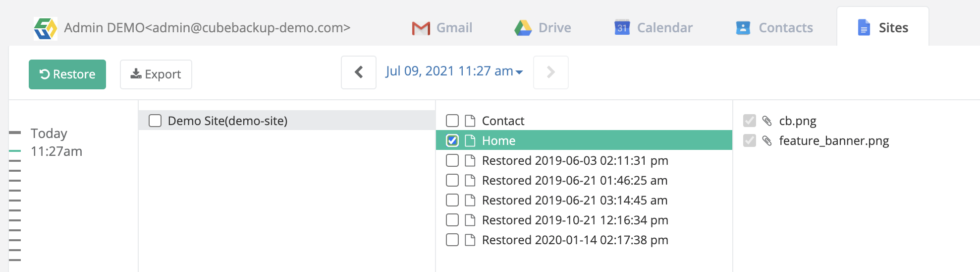Click the Contacts person icon
This screenshot has width=980, height=272.
coord(743,28)
